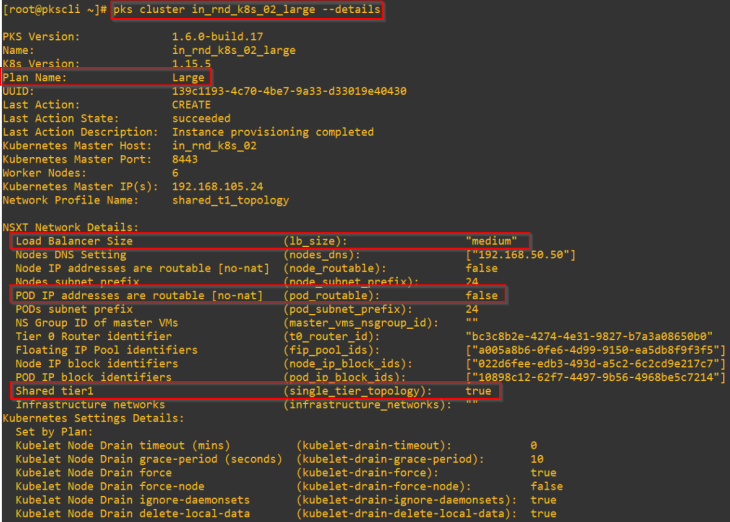Click the NSXT Network Details heading

71,228
